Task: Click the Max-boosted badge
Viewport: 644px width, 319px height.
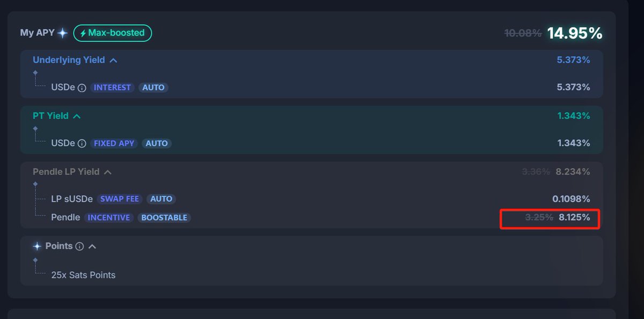Action: [113, 33]
